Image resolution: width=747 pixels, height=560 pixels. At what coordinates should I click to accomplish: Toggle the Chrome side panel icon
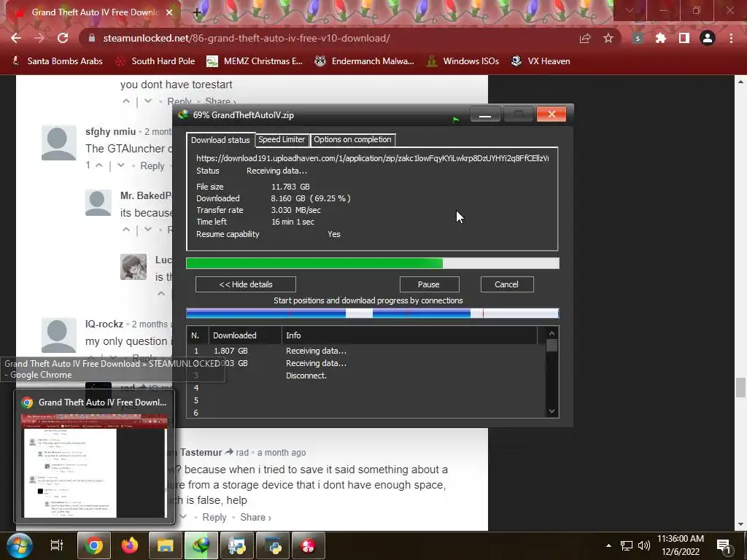[x=684, y=38]
